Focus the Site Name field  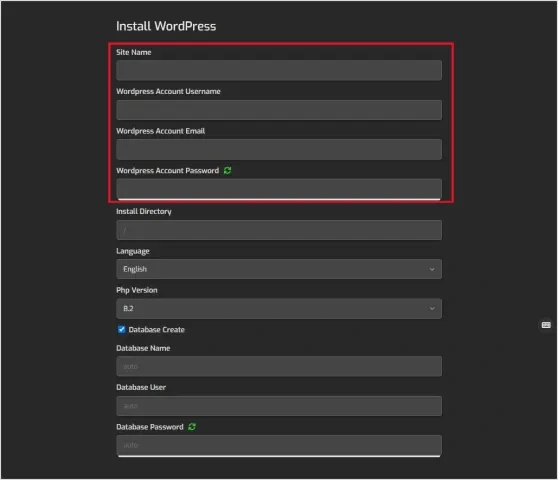tap(279, 70)
